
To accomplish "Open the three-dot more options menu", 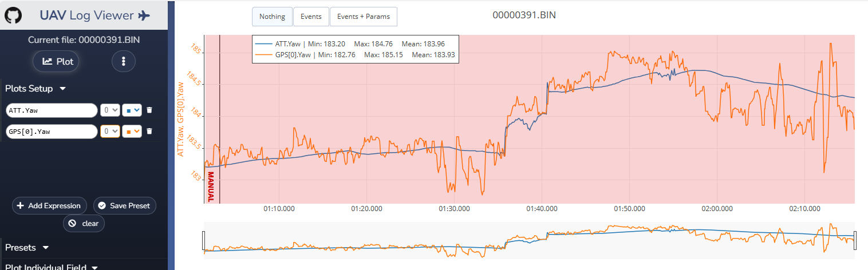I will pos(123,61).
